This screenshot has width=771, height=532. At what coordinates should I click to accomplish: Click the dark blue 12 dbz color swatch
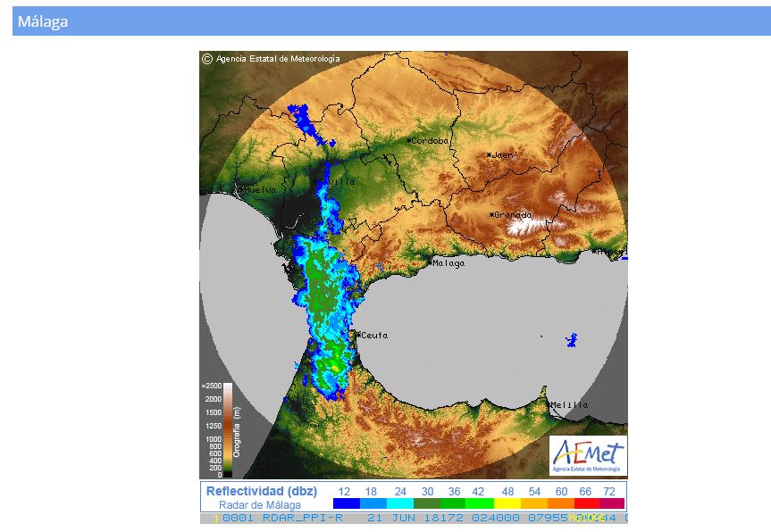click(x=347, y=503)
